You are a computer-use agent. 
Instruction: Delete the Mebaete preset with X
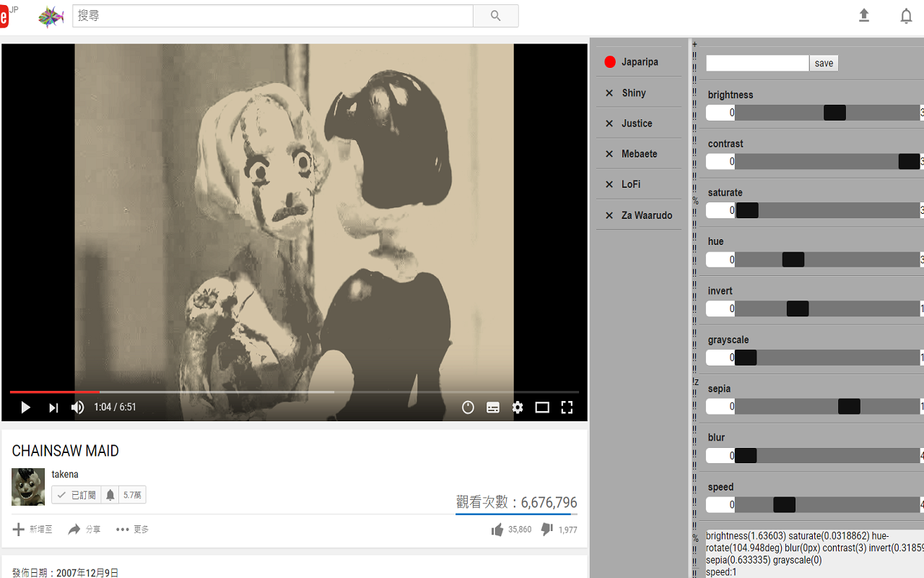click(x=609, y=154)
